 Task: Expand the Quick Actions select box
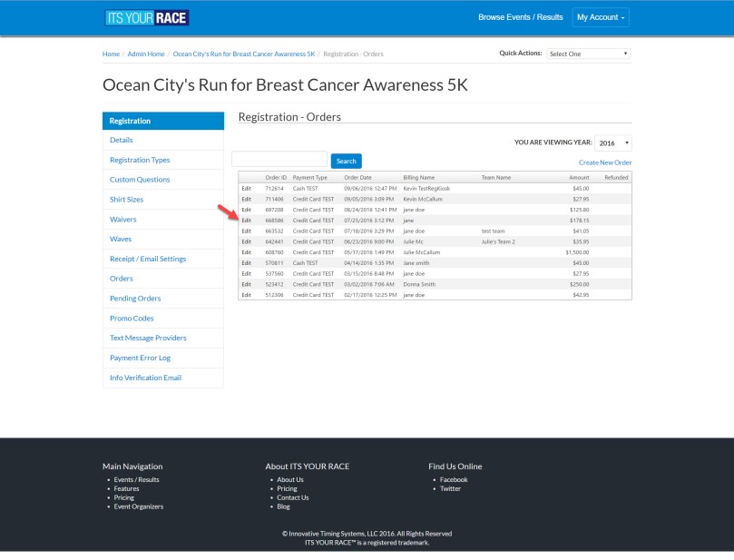pyautogui.click(x=588, y=54)
